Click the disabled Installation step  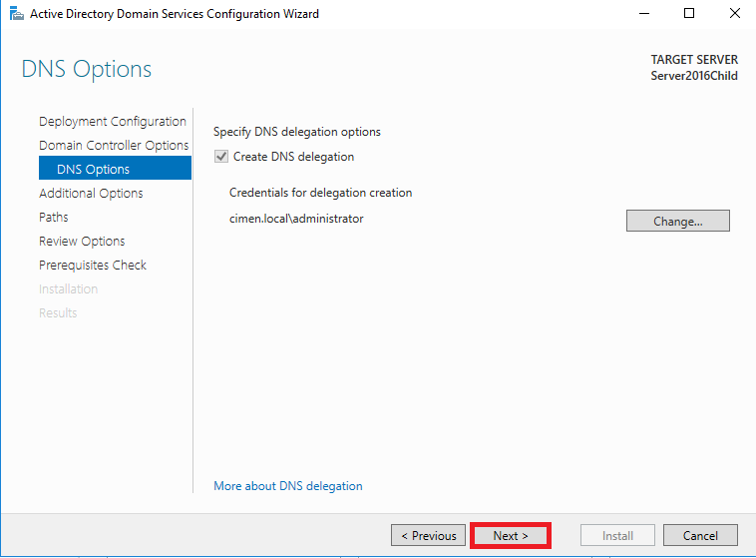point(69,289)
